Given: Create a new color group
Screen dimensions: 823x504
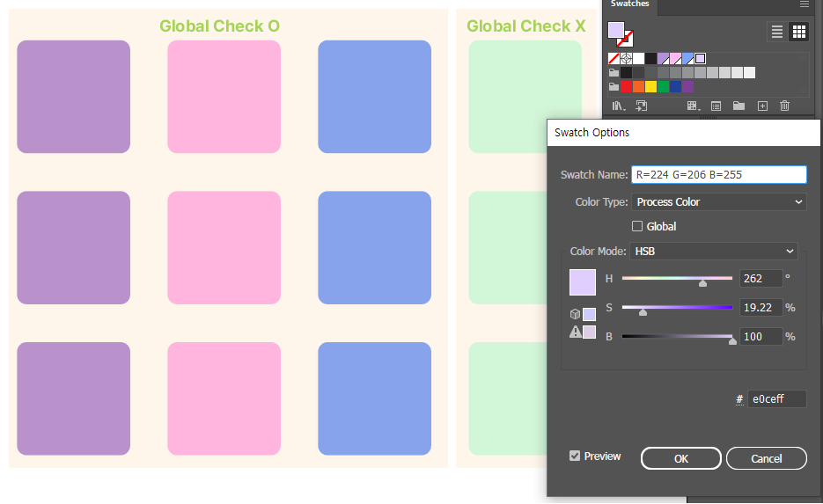Looking at the screenshot, I should [739, 106].
